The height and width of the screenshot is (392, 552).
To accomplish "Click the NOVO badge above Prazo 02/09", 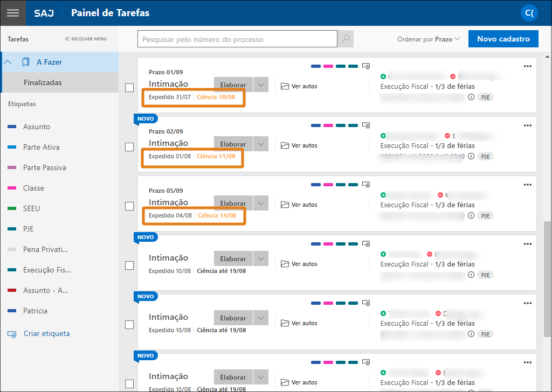I will pos(146,119).
